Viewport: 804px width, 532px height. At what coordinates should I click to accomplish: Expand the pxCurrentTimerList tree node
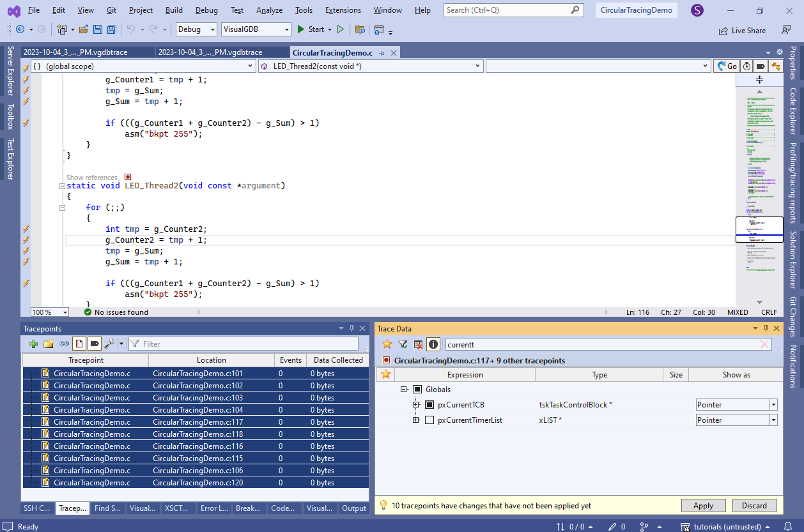click(x=416, y=420)
